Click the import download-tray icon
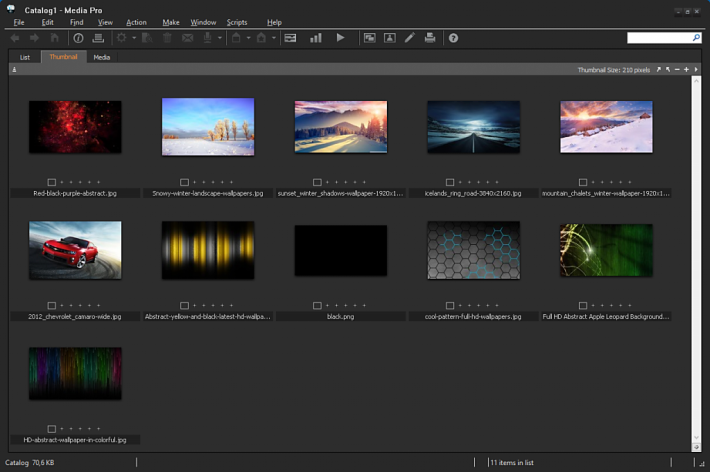 point(207,38)
